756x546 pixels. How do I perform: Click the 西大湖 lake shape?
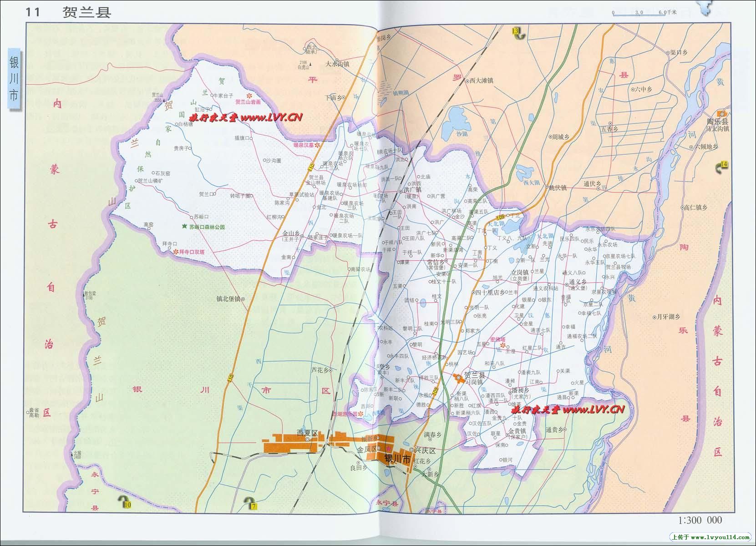pos(527,174)
